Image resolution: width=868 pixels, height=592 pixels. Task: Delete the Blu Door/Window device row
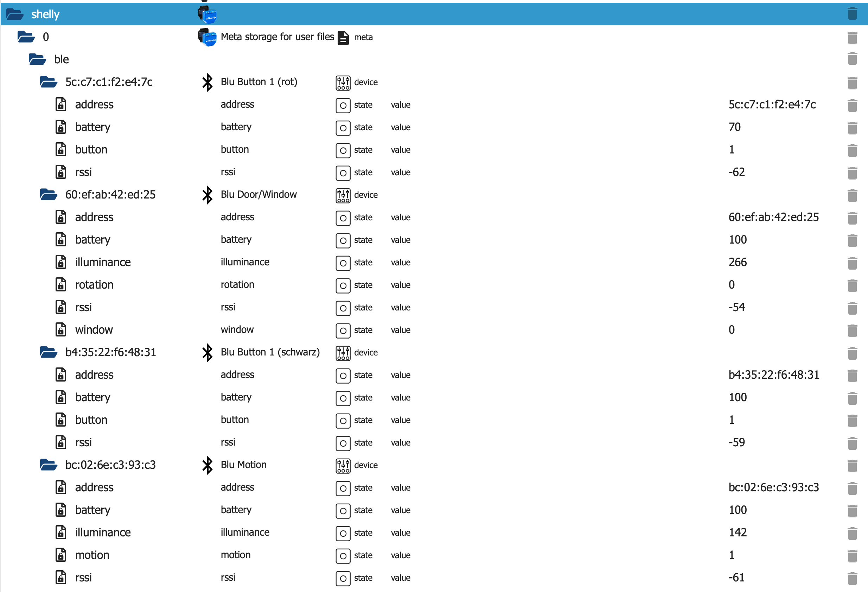tap(852, 195)
